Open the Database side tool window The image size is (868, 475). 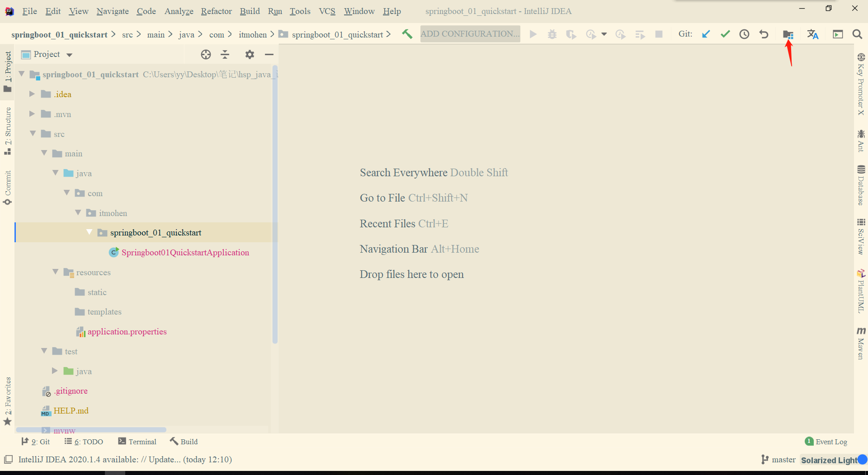[861, 185]
